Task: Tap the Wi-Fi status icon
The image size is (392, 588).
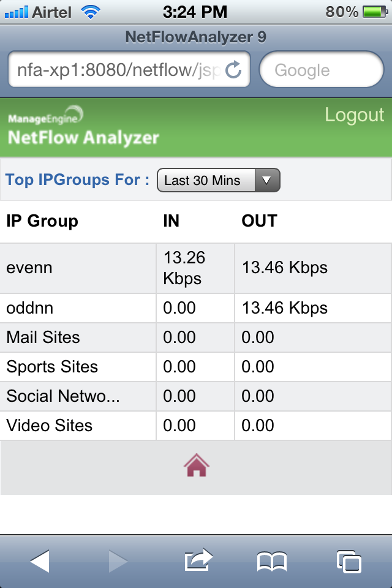Action: [x=91, y=12]
